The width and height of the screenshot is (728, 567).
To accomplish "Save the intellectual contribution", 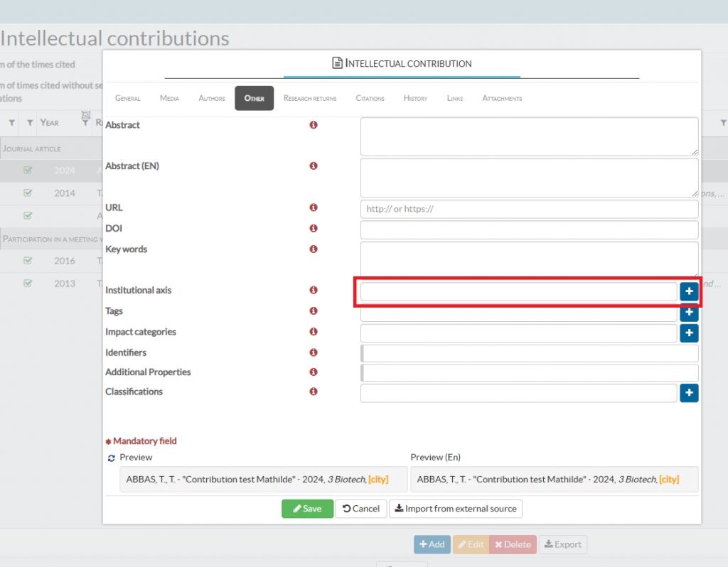I will tap(307, 509).
